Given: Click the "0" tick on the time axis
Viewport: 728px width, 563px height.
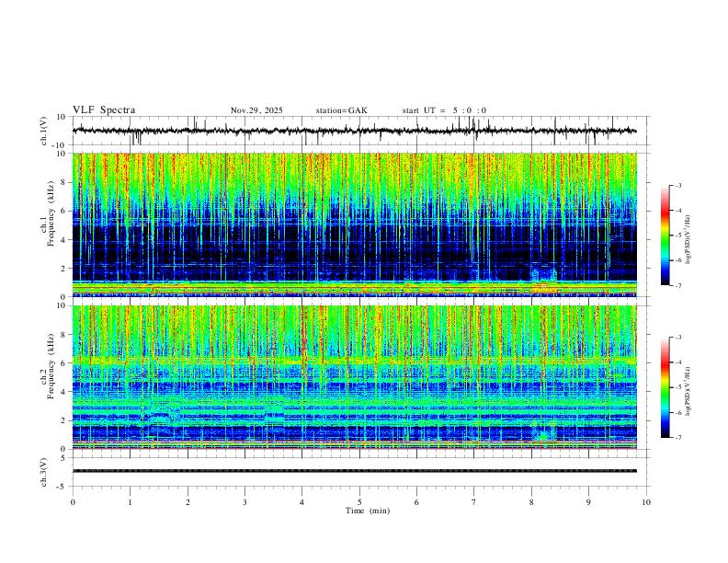Looking at the screenshot, I should 73,502.
